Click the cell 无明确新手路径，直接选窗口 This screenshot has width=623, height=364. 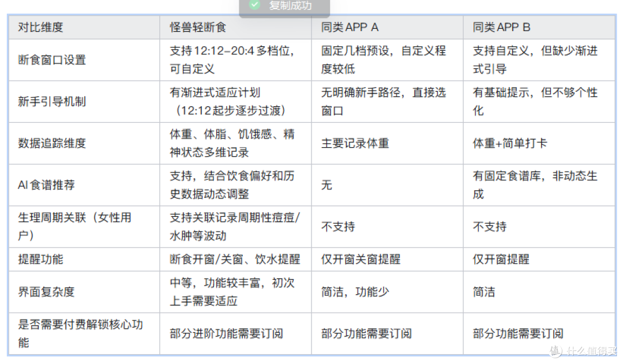click(x=388, y=102)
